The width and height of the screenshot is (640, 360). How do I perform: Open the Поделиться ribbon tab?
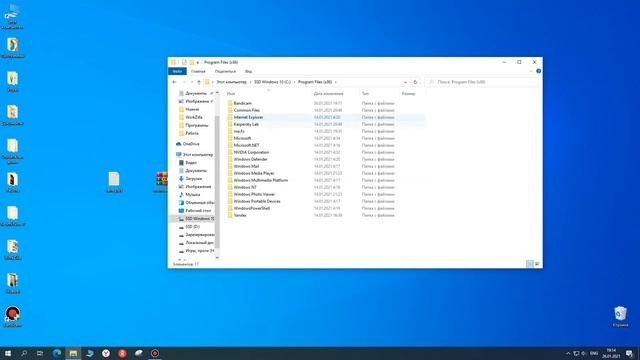(225, 71)
